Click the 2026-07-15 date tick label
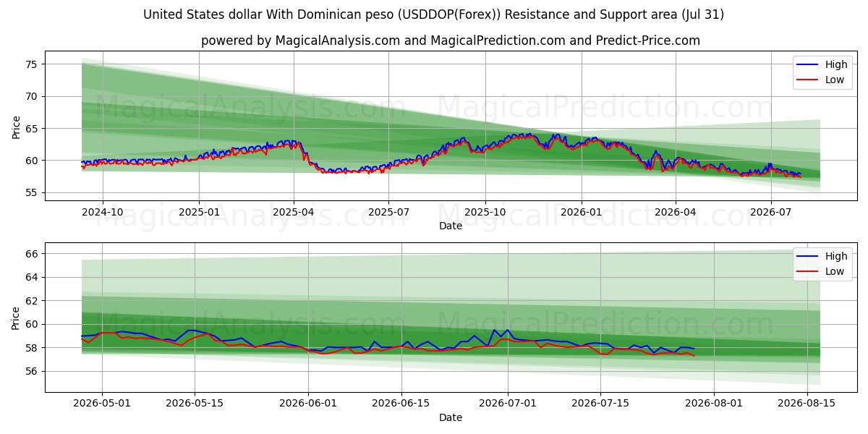Screen dimensions: 868x434 pos(600,404)
